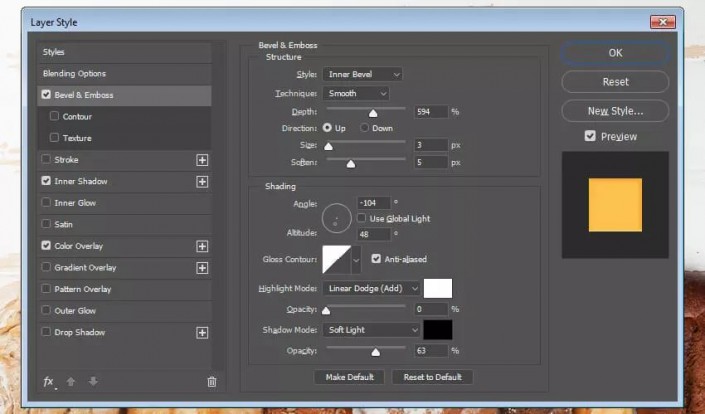Delete effect with trash icon
The height and width of the screenshot is (414, 705).
[x=212, y=382]
